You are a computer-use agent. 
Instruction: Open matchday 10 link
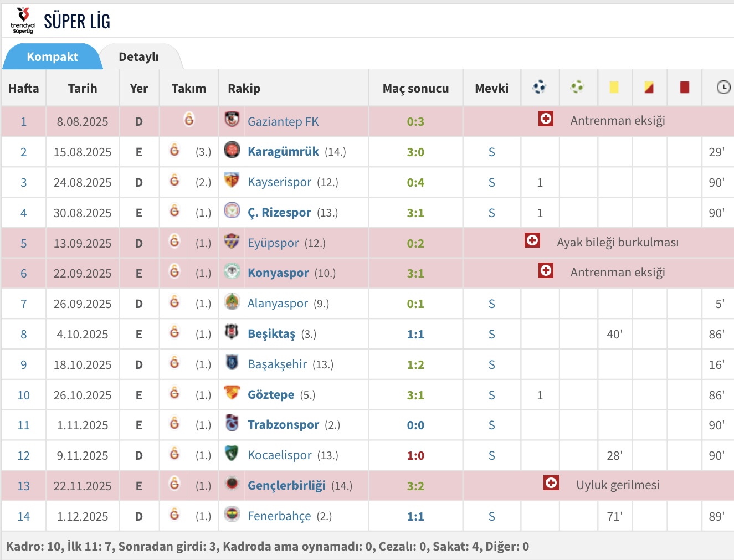[23, 395]
